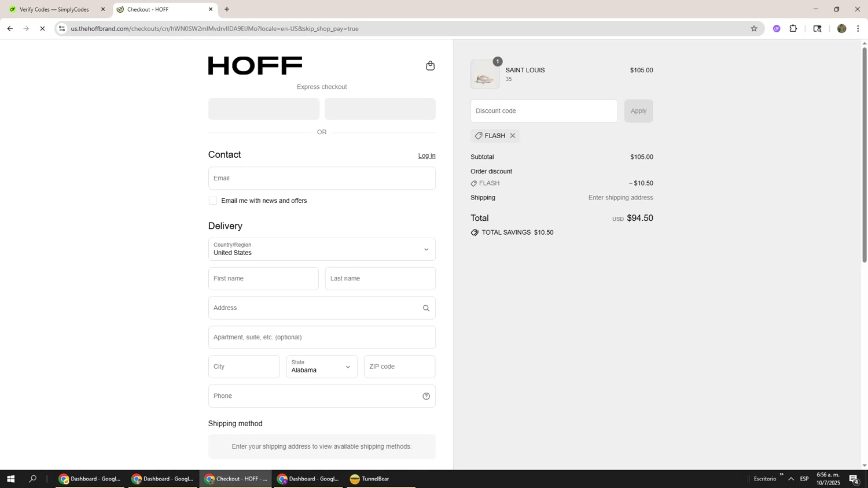
Task: Focus the Phone field
Action: tap(322, 396)
